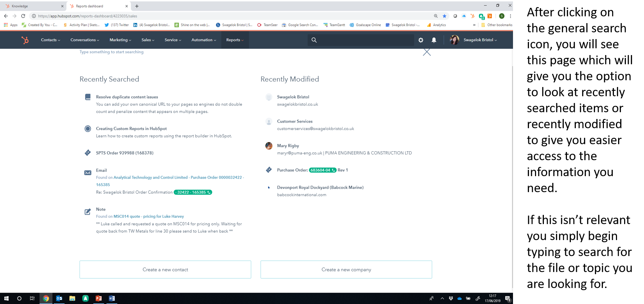644x304 pixels.
Task: Open the Windows Start menu
Action: pos(6,298)
